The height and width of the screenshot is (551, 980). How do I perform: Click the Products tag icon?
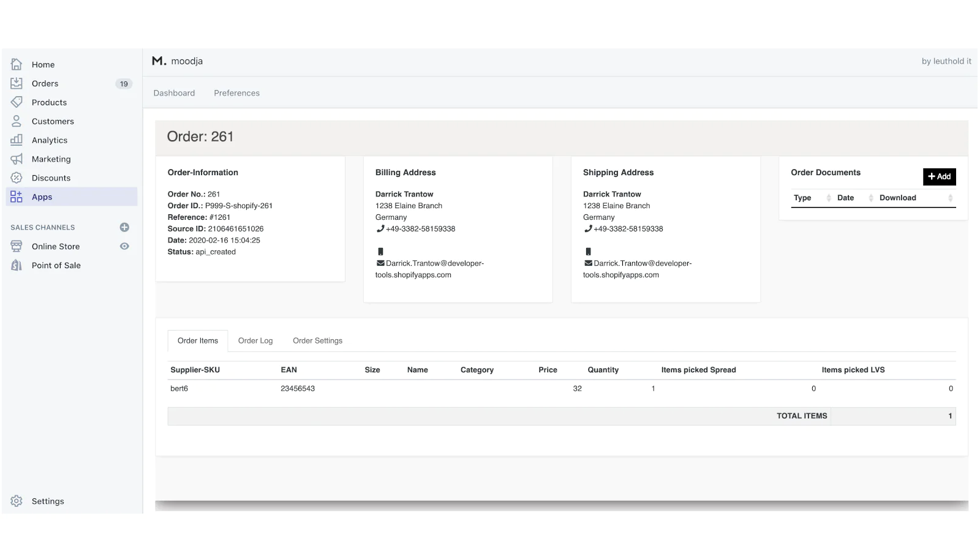17,102
